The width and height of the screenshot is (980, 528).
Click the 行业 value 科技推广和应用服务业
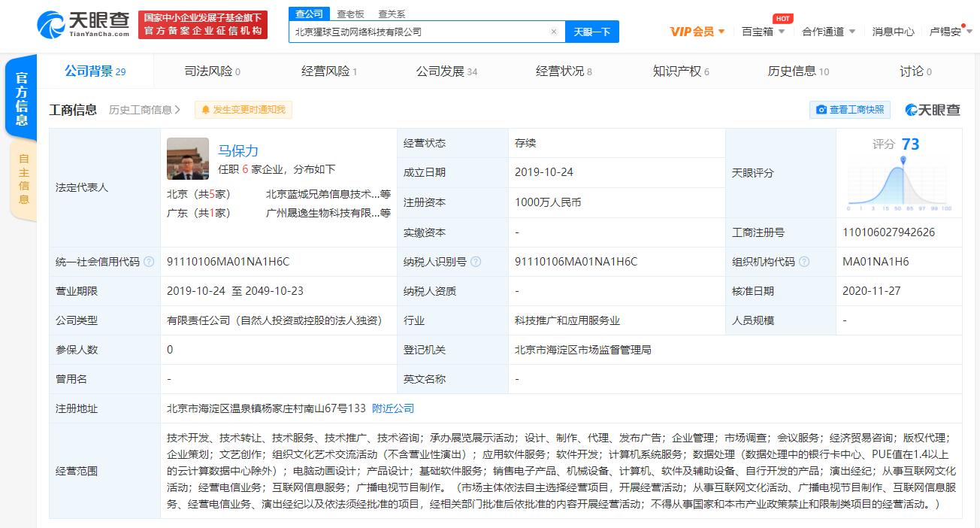coord(567,320)
